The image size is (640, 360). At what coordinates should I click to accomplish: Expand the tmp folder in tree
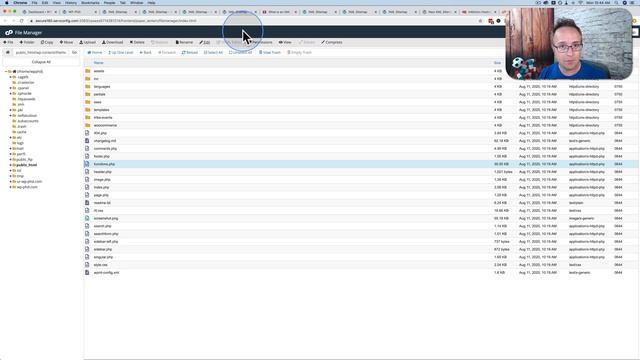click(x=11, y=176)
